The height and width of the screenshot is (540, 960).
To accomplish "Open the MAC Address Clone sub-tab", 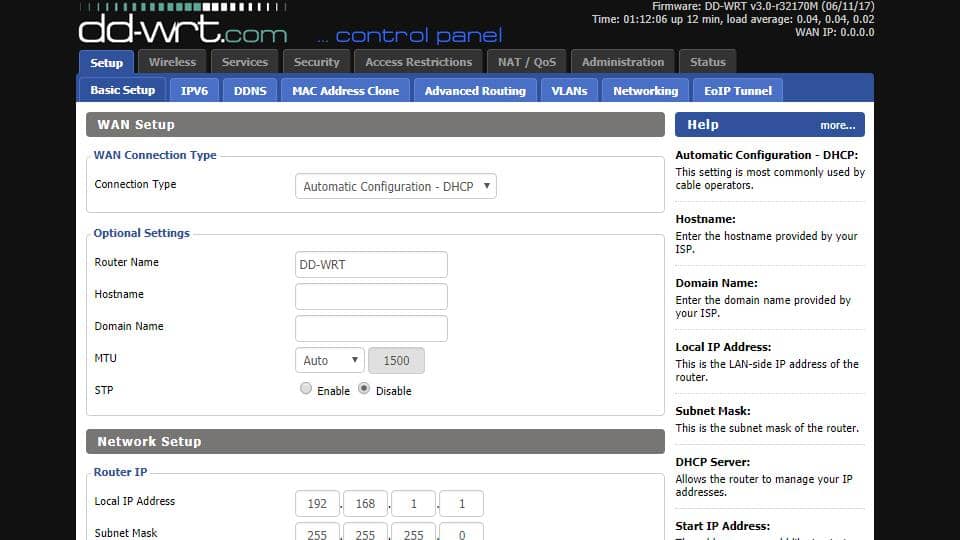I will coord(345,91).
